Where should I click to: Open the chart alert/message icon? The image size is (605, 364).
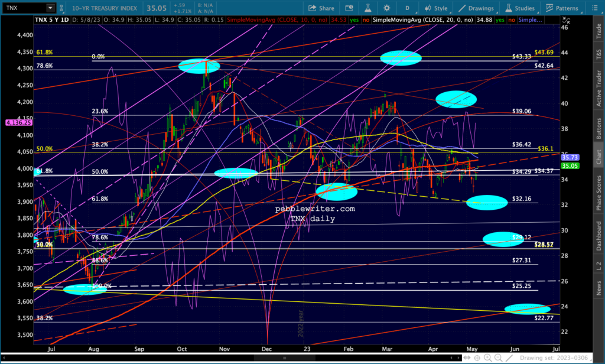point(349,8)
